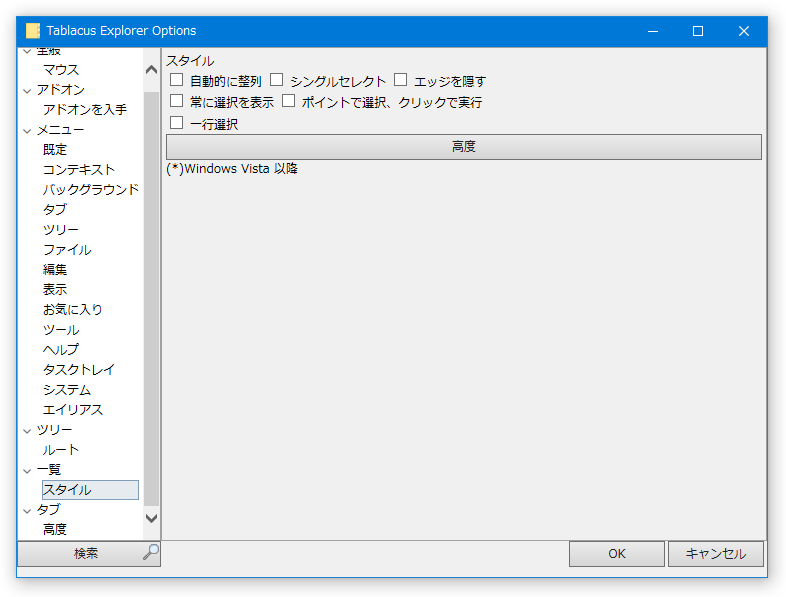
Task: Select システム in the tree
Action: (x=67, y=389)
